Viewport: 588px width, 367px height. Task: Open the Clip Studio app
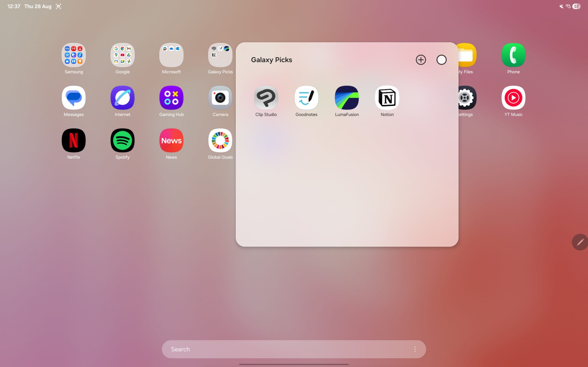point(266,98)
